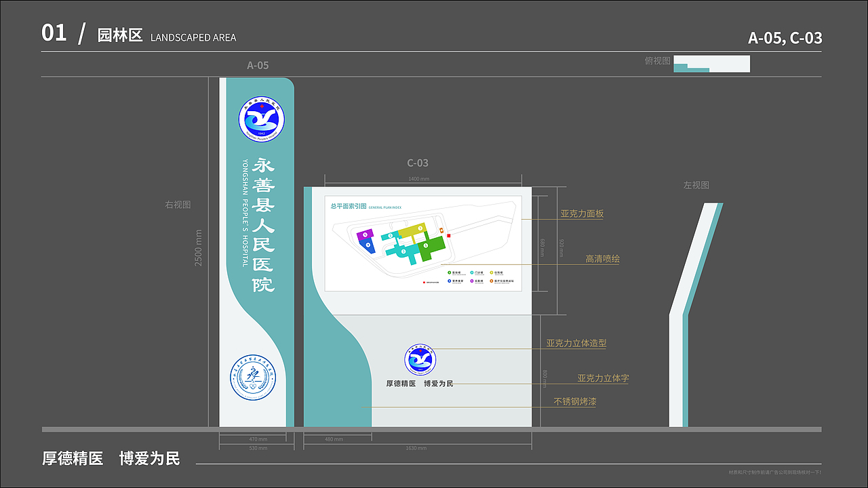The image size is (868, 488).
Task: Click the blue legend dot under the map
Action: click(x=449, y=281)
